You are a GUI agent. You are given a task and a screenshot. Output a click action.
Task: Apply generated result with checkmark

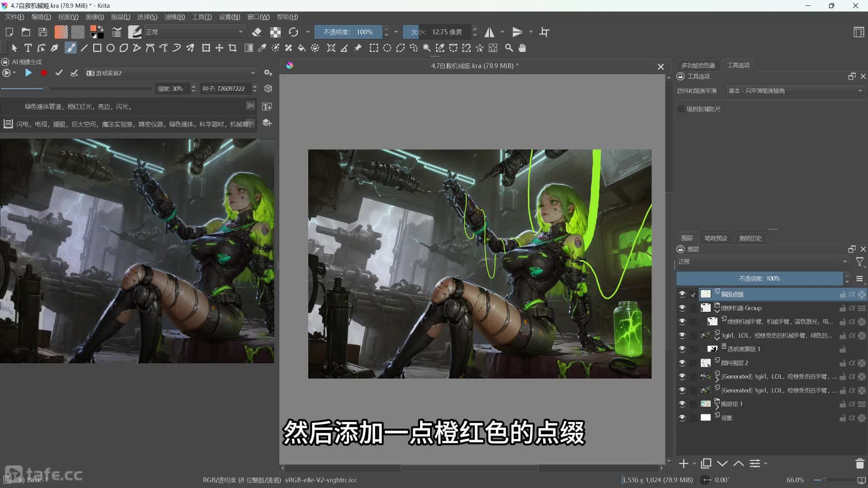[x=59, y=73]
